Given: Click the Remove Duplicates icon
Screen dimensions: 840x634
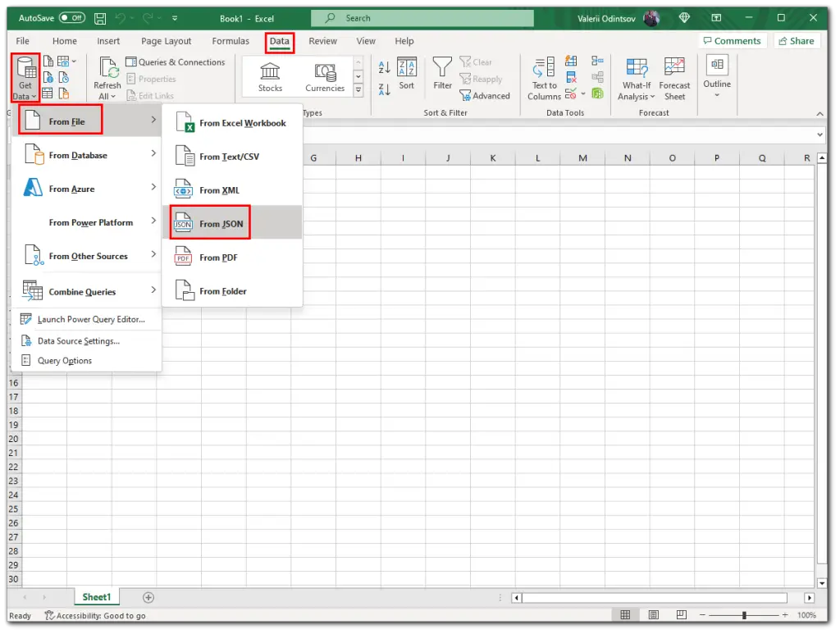Looking at the screenshot, I should (x=571, y=76).
